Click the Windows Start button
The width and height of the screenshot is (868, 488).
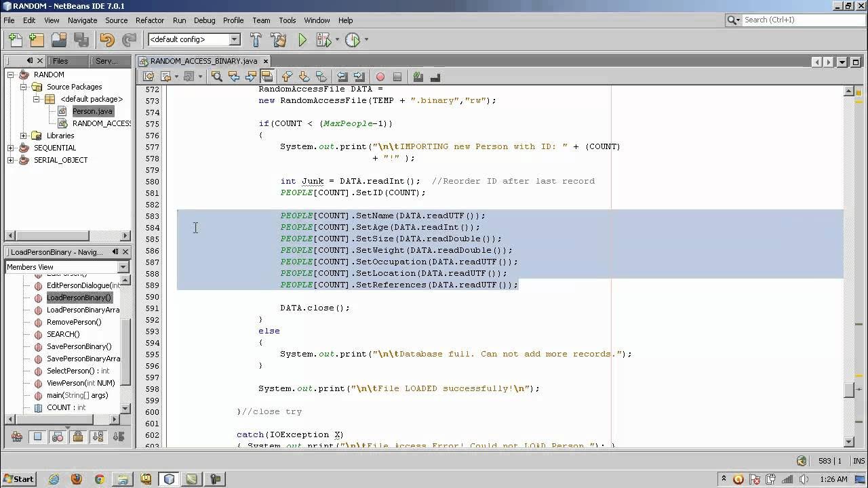pyautogui.click(x=18, y=479)
